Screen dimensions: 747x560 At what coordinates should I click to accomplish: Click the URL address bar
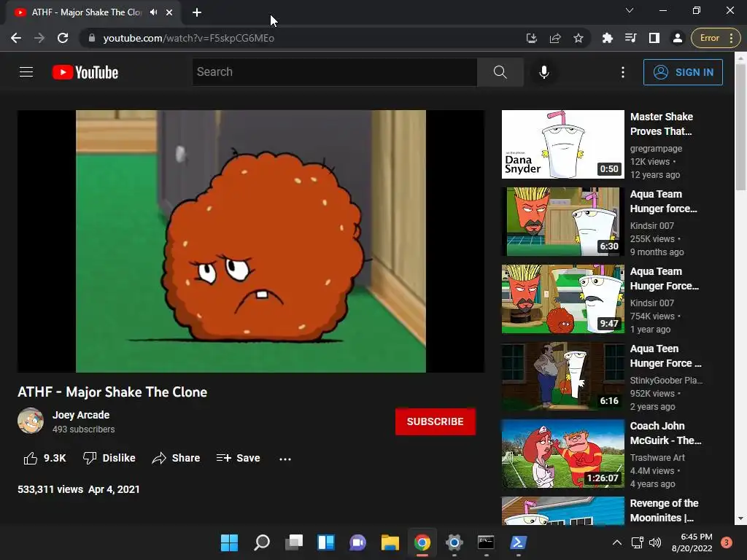point(305,38)
